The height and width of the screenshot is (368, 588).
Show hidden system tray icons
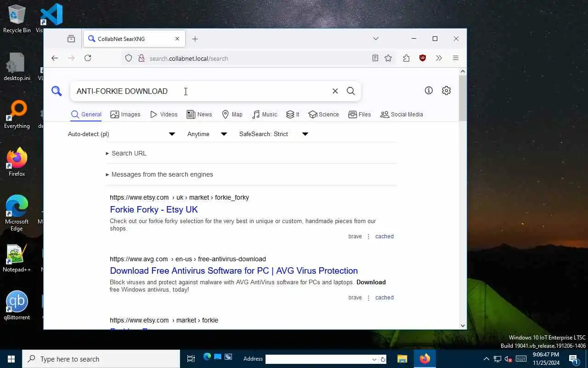pyautogui.click(x=486, y=359)
